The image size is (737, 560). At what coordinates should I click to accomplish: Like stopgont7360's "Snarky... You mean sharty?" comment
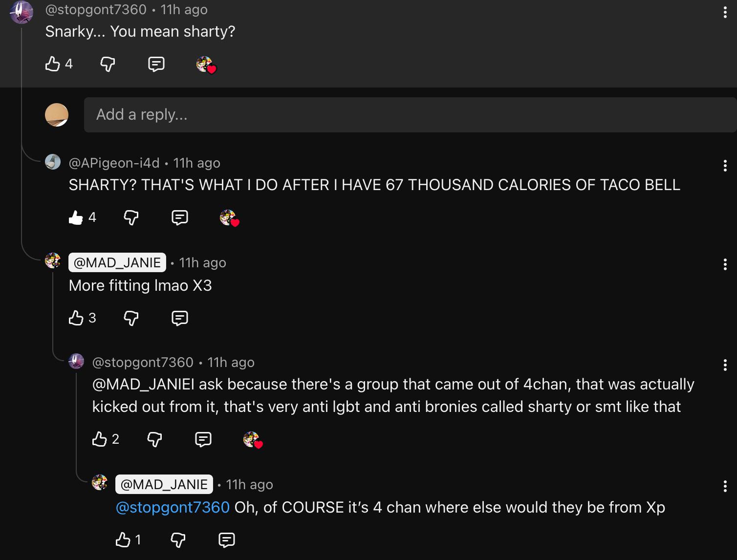pyautogui.click(x=52, y=64)
